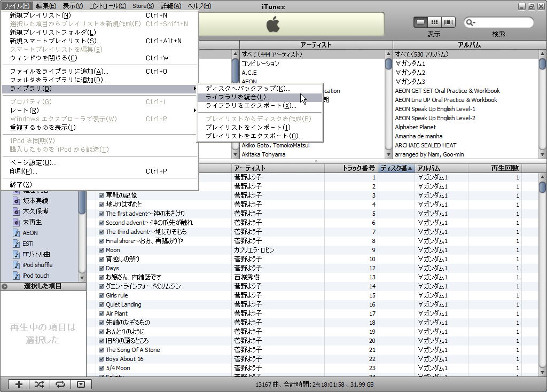Toggle shuffle playback button
Screen dimensions: 547x392
point(40,384)
